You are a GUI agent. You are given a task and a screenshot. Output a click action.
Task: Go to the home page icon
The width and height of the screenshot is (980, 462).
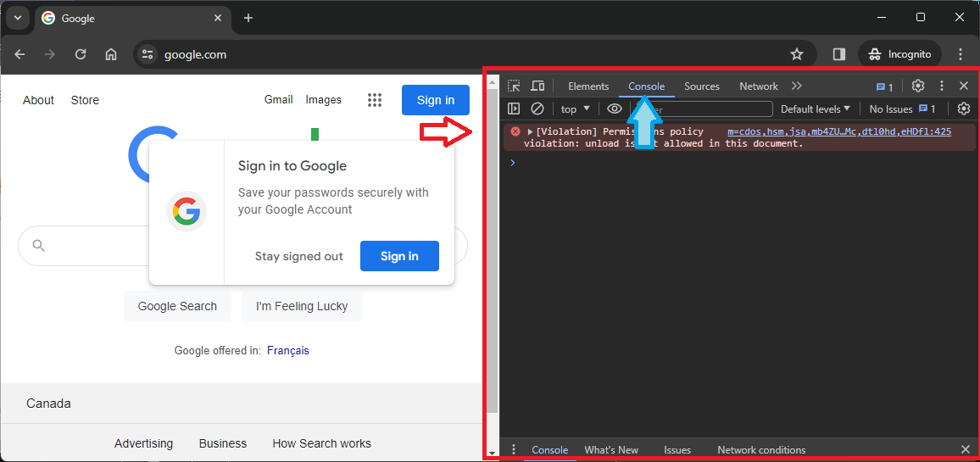coord(110,54)
